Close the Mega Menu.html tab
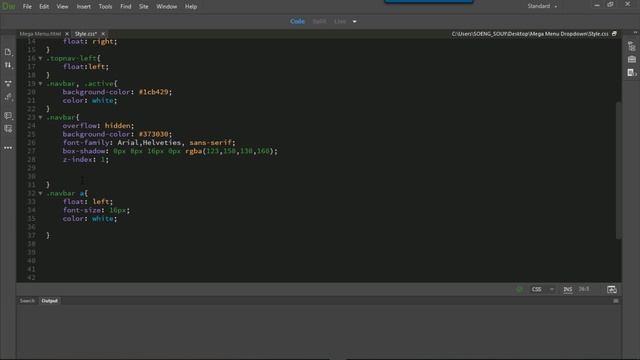This screenshot has width=640, height=360. point(67,34)
